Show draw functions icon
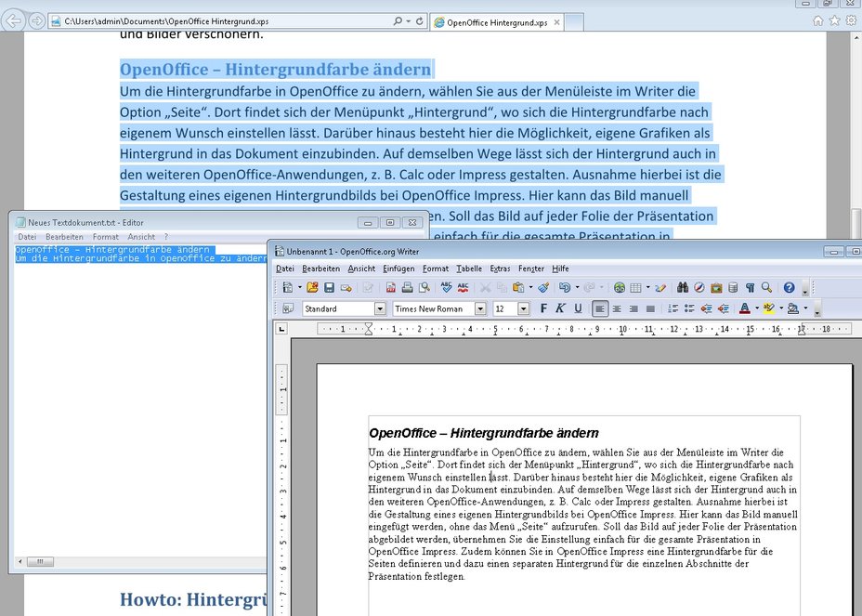862x616 pixels. [x=660, y=287]
